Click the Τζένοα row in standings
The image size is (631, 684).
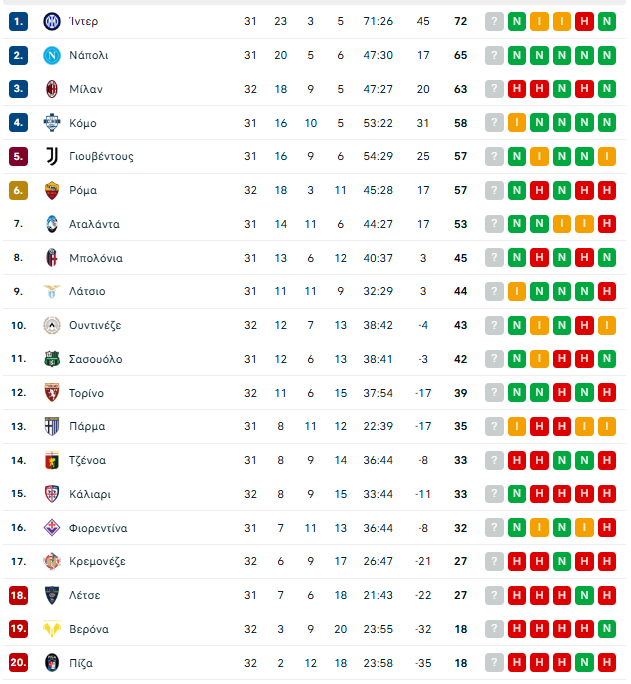tap(87, 460)
